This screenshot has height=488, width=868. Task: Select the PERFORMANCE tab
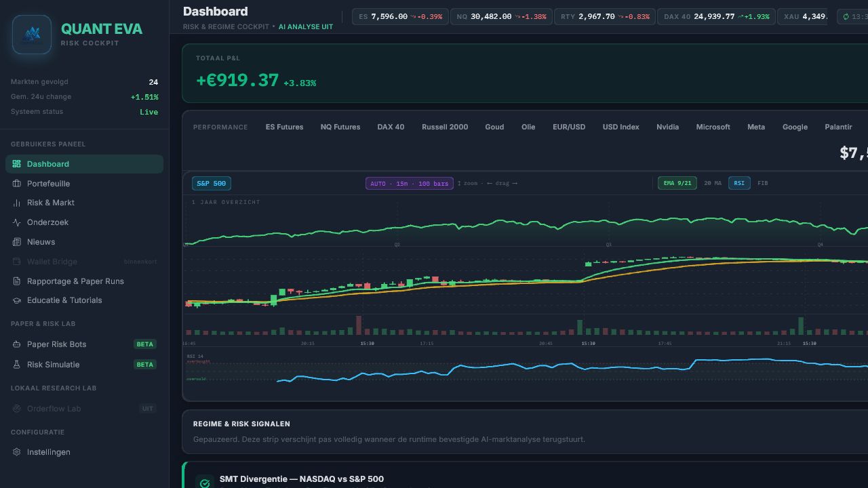click(220, 127)
